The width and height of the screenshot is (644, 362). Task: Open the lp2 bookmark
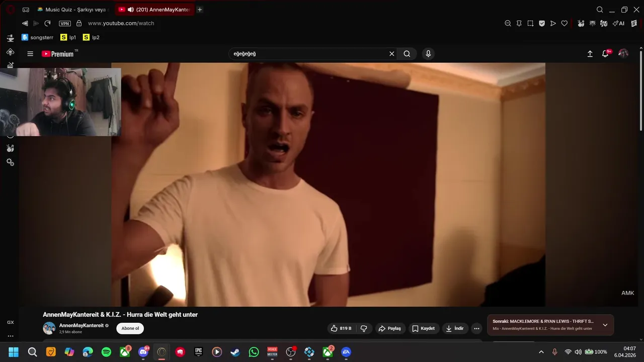click(x=91, y=37)
